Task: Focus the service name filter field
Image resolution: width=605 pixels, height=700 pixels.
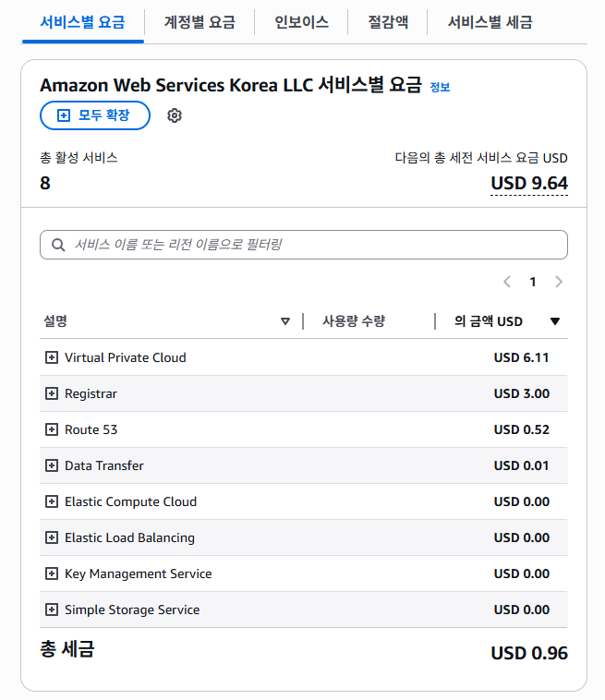Action: (x=304, y=245)
